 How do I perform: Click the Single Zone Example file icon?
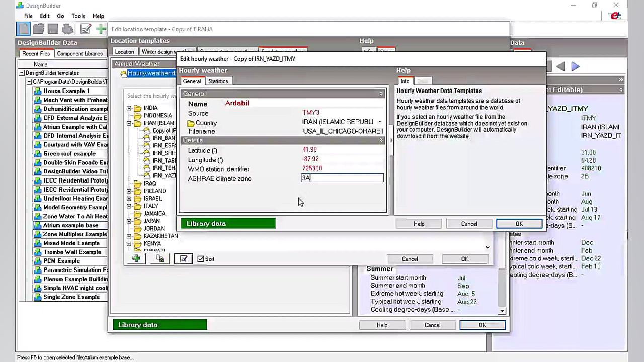click(x=38, y=297)
